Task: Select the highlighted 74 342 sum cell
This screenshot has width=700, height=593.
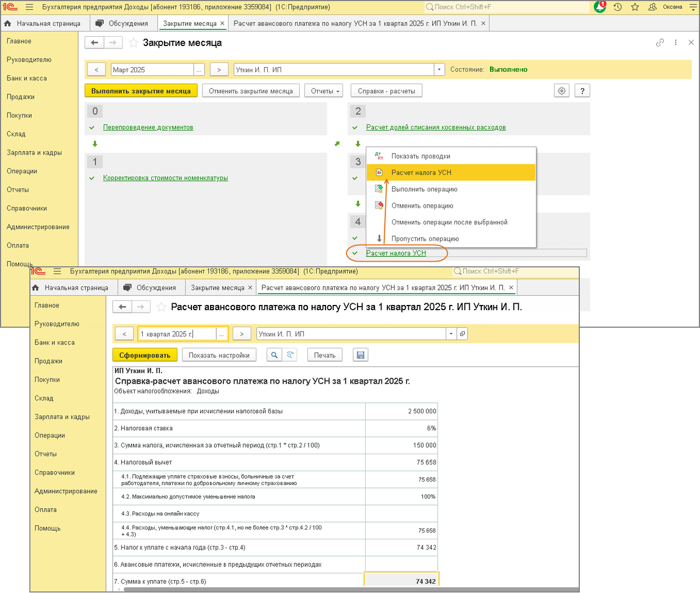Action: [x=401, y=581]
